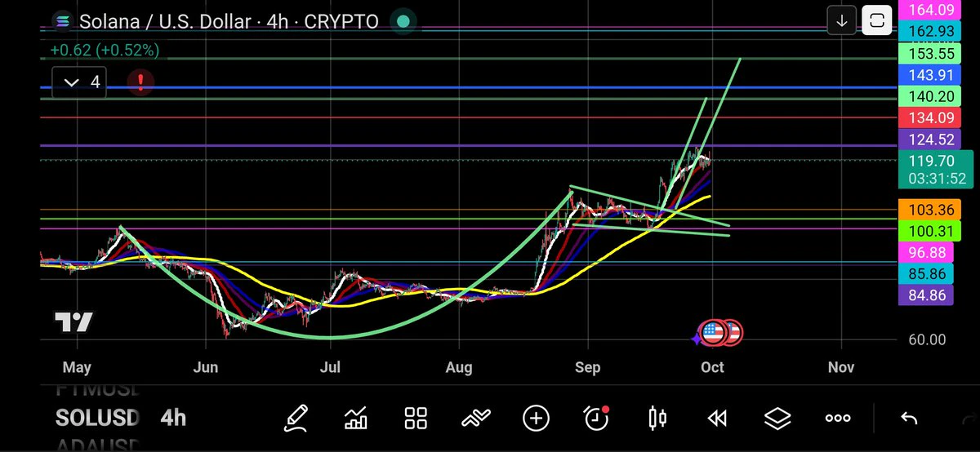This screenshot has height=452, width=980.
Task: Change chart type with the candlestick icon
Action: [657, 419]
